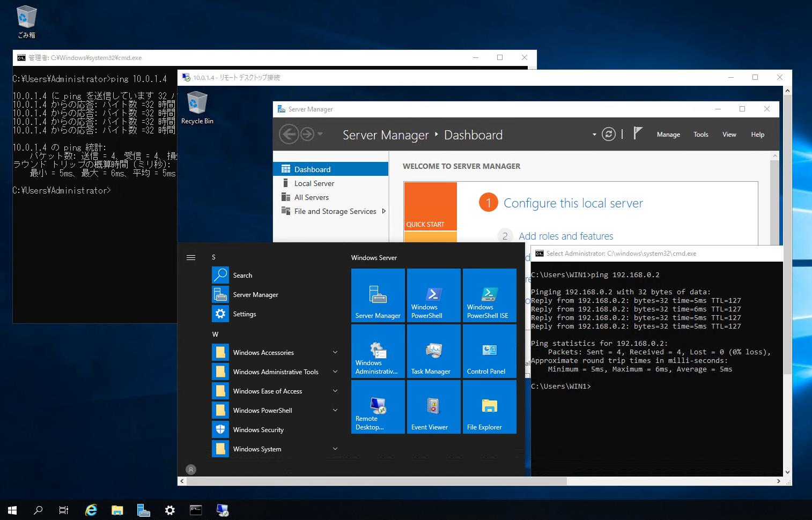Launch Internet Explorer from the taskbar

tap(91, 510)
